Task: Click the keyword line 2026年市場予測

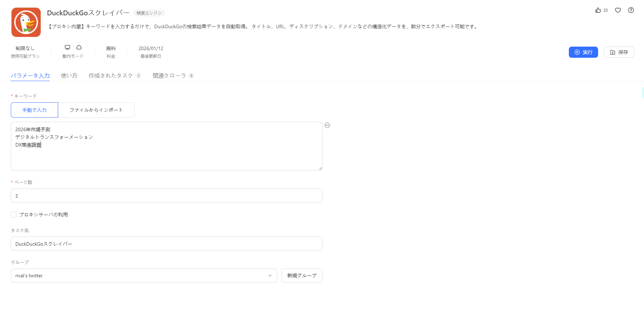Action: pyautogui.click(x=33, y=129)
